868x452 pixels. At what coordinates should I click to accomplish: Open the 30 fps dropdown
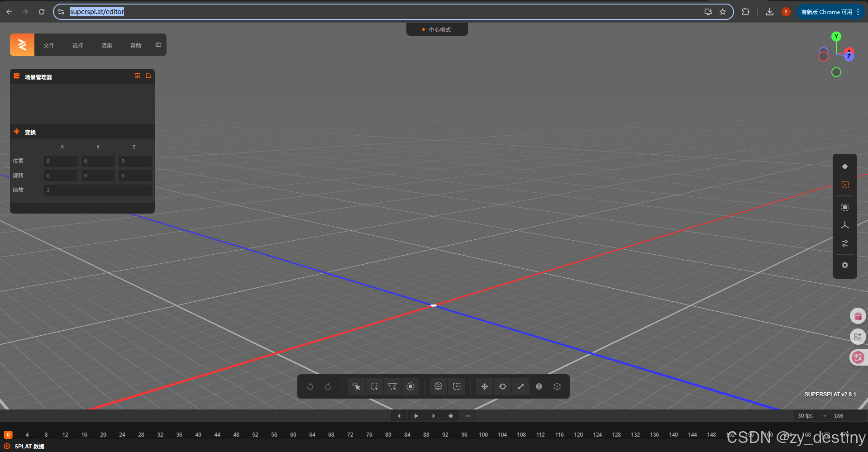pos(812,416)
